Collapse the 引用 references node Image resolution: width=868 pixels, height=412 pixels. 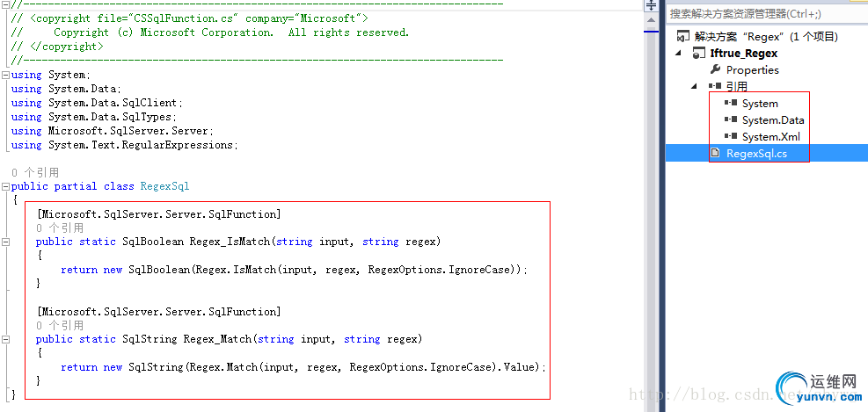point(694,86)
